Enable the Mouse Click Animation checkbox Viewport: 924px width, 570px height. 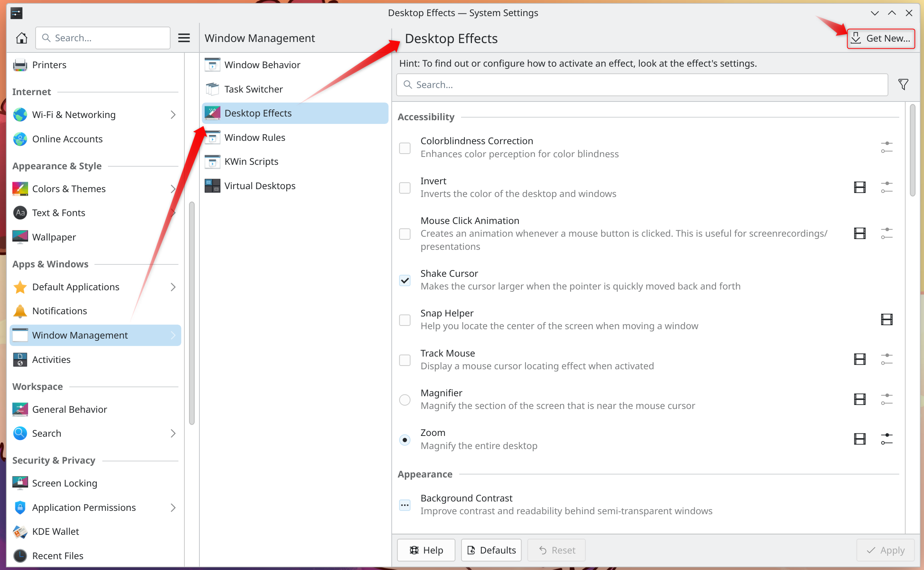405,234
